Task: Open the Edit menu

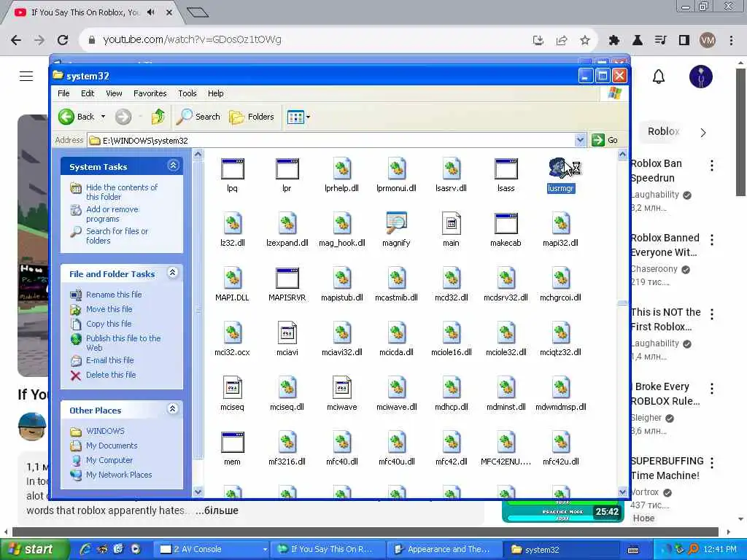Action: tap(88, 93)
